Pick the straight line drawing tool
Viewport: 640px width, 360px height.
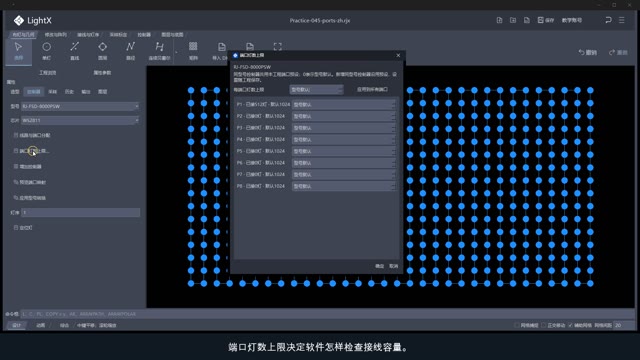pyautogui.click(x=75, y=51)
